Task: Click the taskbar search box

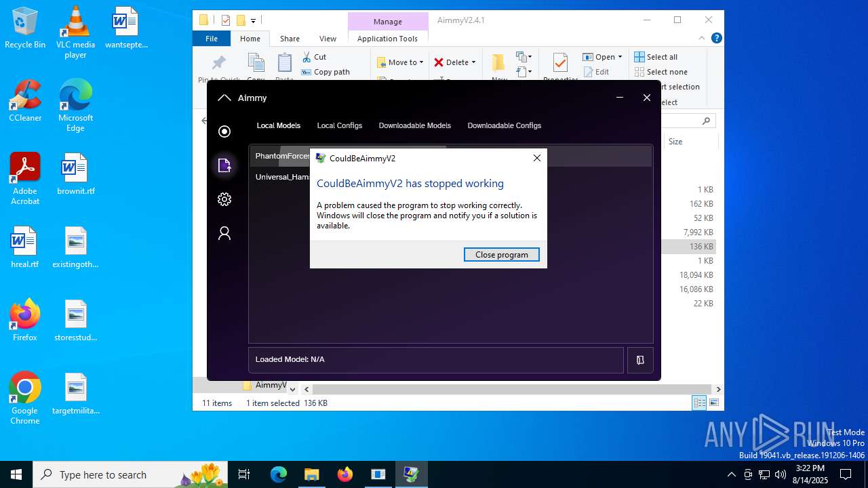Action: click(x=130, y=474)
